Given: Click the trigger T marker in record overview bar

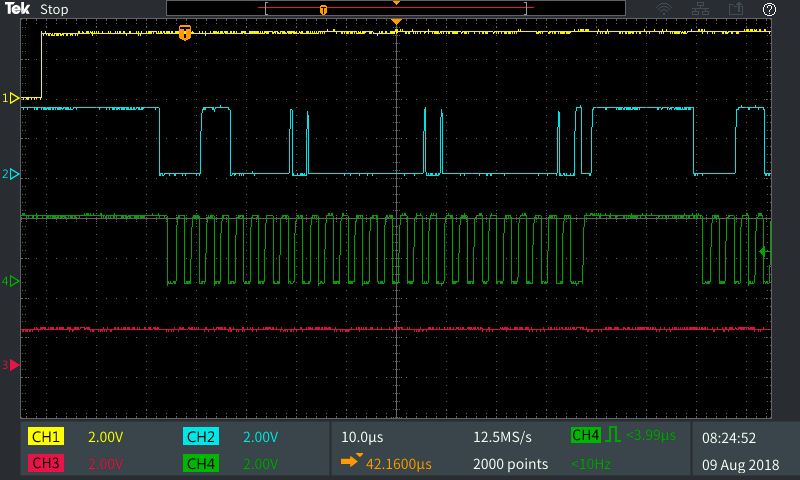Looking at the screenshot, I should [x=323, y=10].
